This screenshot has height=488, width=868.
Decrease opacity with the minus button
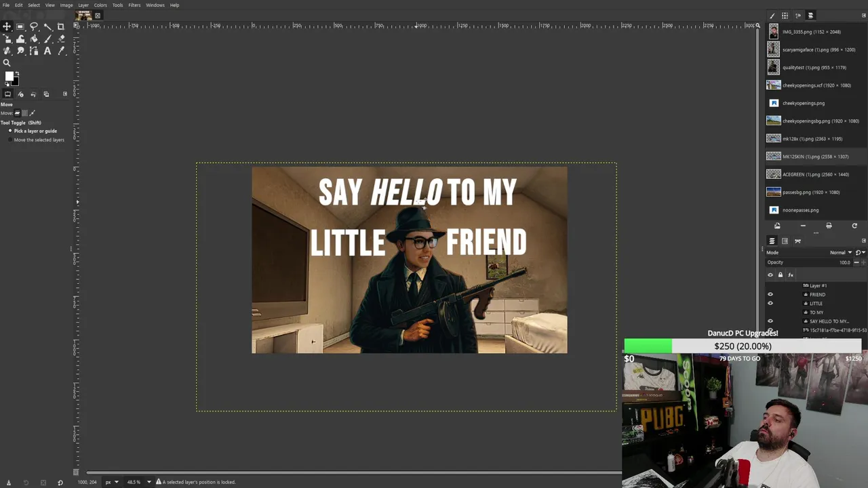(856, 262)
